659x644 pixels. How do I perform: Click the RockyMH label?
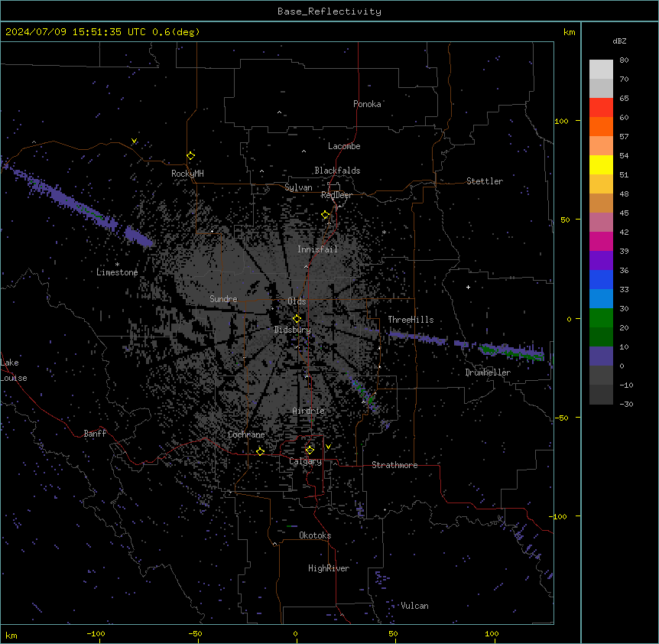click(187, 174)
